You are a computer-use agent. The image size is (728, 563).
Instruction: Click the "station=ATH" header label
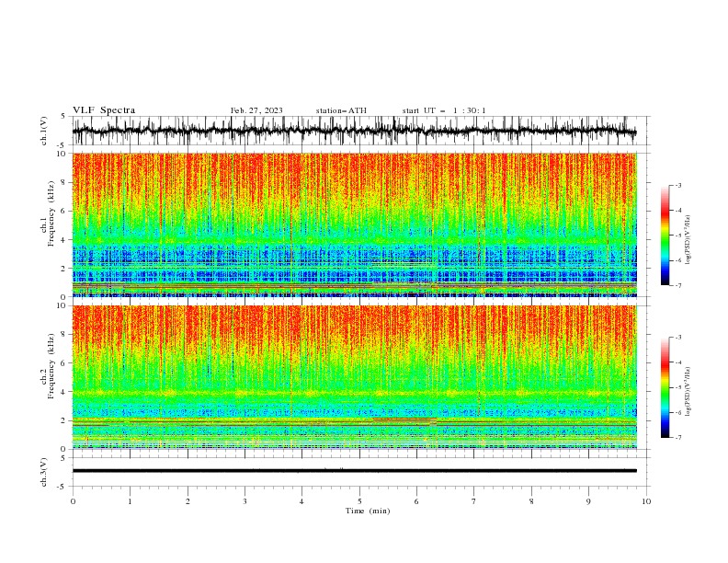click(341, 110)
